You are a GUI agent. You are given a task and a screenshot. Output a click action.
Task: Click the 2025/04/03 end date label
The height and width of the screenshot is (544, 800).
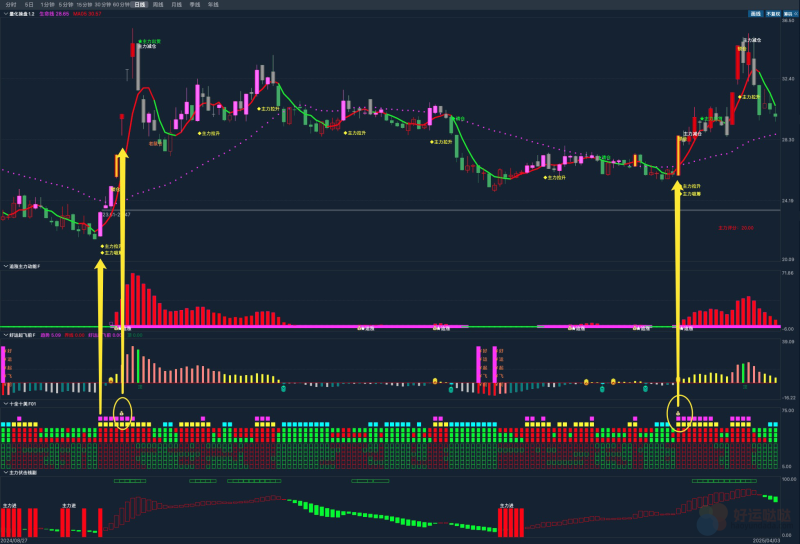[766, 540]
